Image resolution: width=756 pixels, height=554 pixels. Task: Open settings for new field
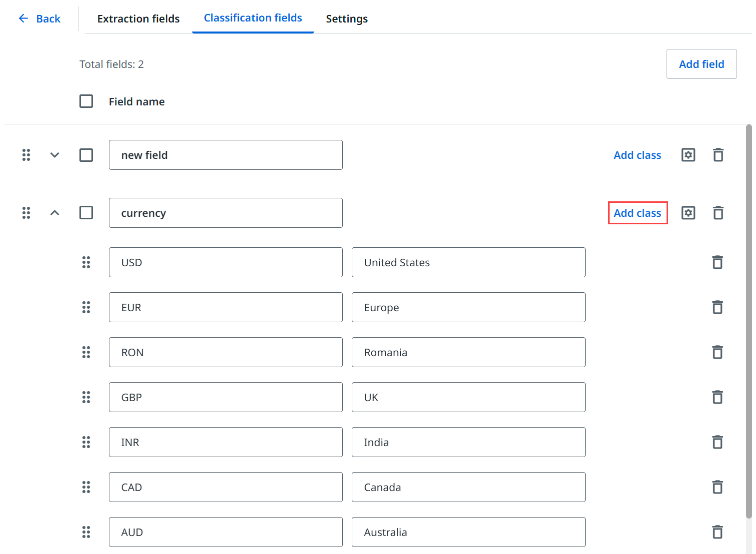pos(688,155)
